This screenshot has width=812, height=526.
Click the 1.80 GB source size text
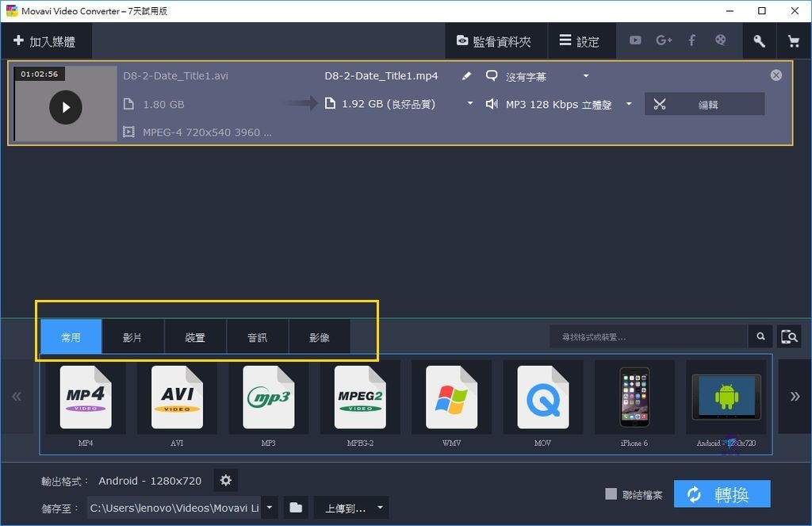pyautogui.click(x=163, y=104)
